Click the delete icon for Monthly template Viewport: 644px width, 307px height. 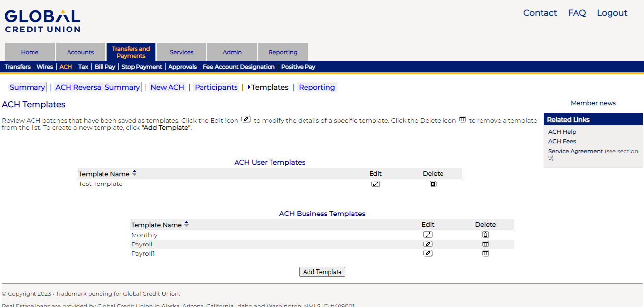click(485, 235)
